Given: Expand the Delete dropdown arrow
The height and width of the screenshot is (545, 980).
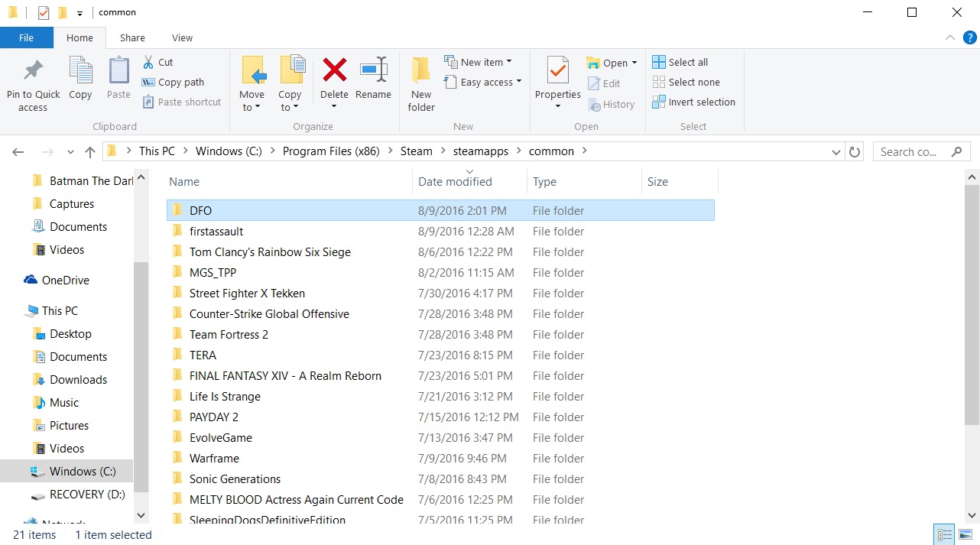Looking at the screenshot, I should pos(334,107).
